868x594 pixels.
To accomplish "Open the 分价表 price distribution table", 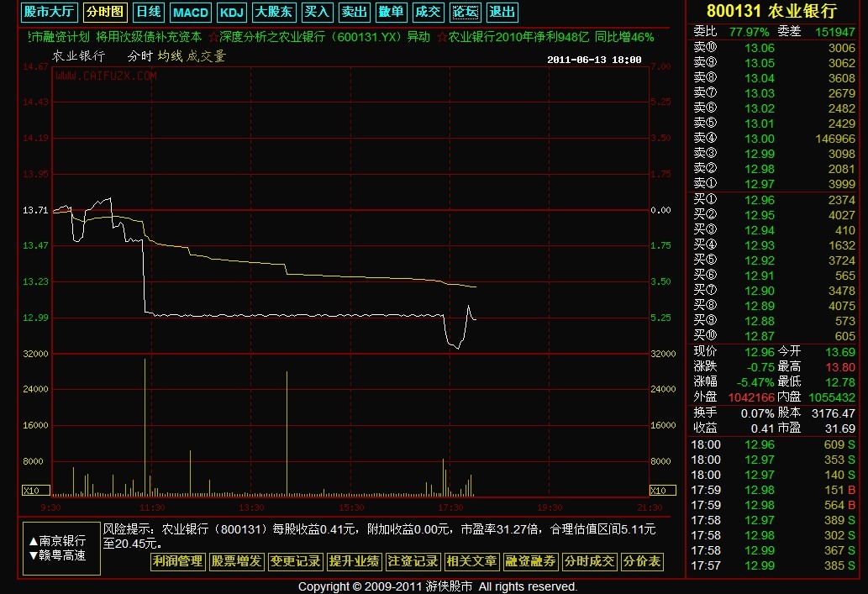I will tap(642, 561).
